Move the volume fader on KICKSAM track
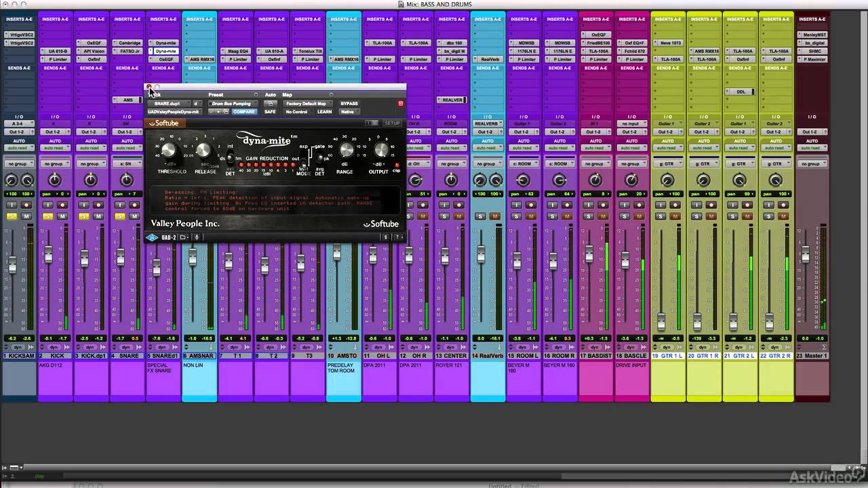This screenshot has width=868, height=488. click(x=12, y=265)
